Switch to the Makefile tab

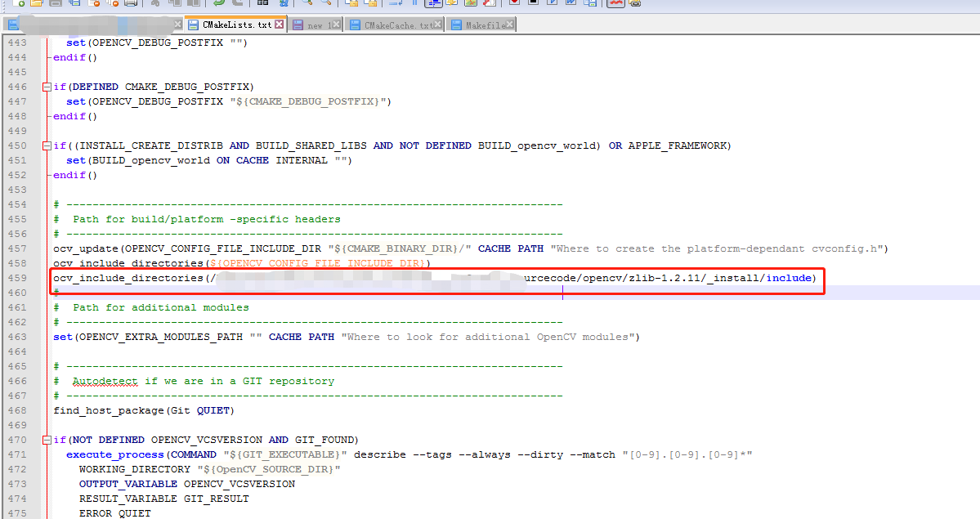point(480,25)
